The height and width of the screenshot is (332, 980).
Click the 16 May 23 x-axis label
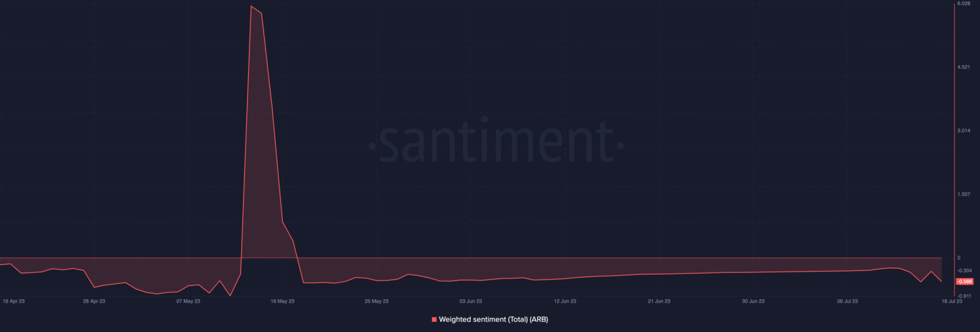coord(282,301)
